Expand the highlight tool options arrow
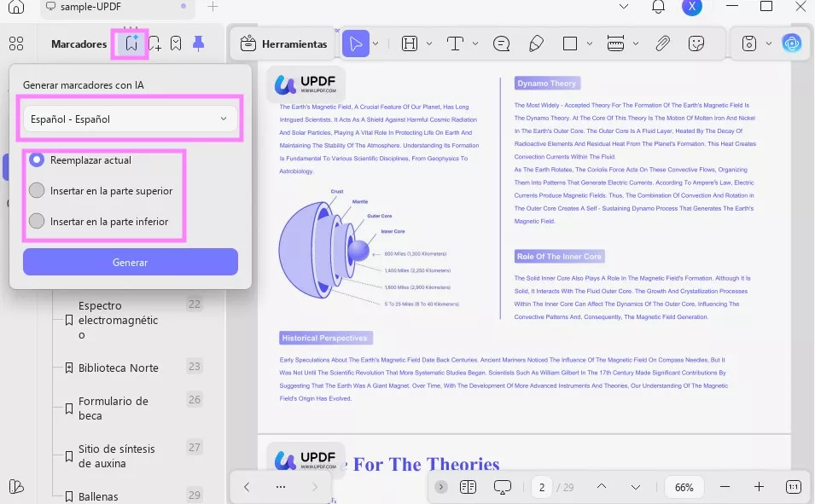This screenshot has width=815, height=504. [x=429, y=43]
